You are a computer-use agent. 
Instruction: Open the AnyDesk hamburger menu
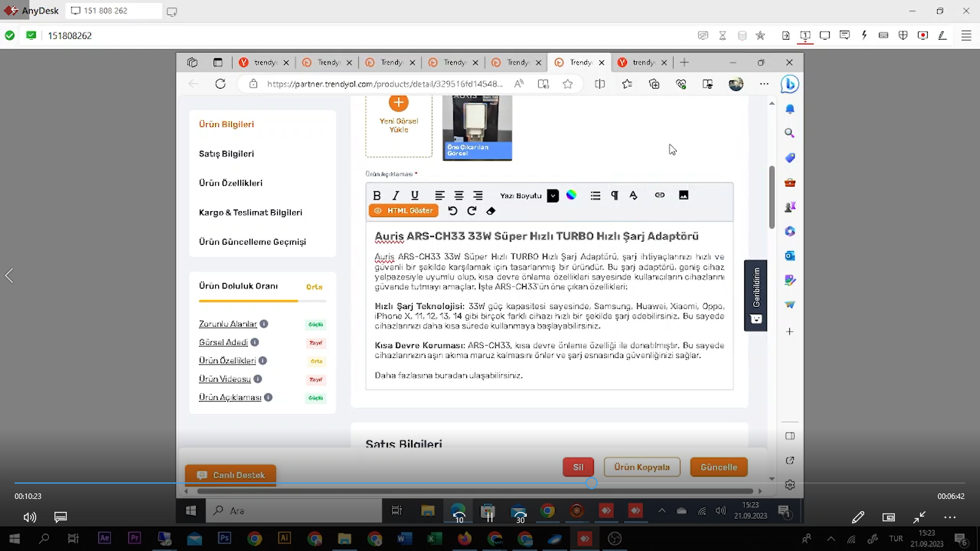click(x=966, y=36)
